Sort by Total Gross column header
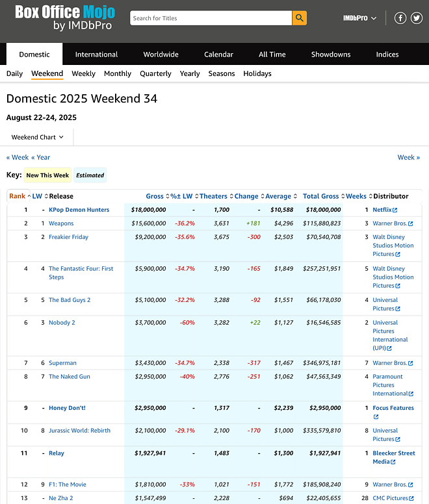This screenshot has height=504, width=429. coord(320,196)
